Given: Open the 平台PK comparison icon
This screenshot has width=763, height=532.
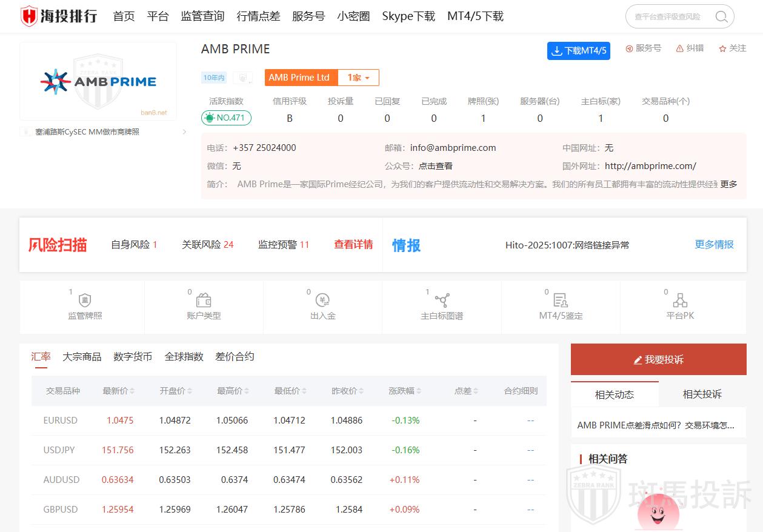Looking at the screenshot, I should click(680, 301).
